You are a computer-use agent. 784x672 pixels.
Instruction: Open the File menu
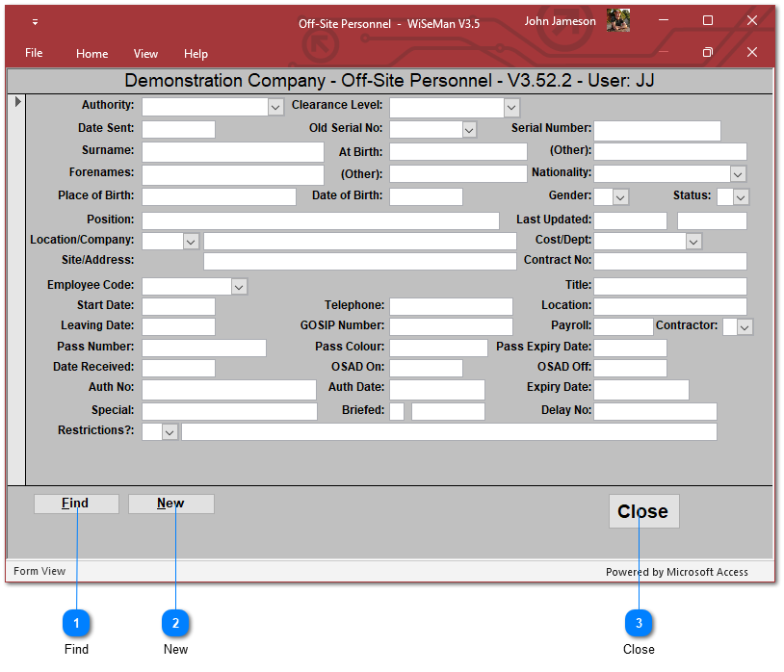click(34, 53)
